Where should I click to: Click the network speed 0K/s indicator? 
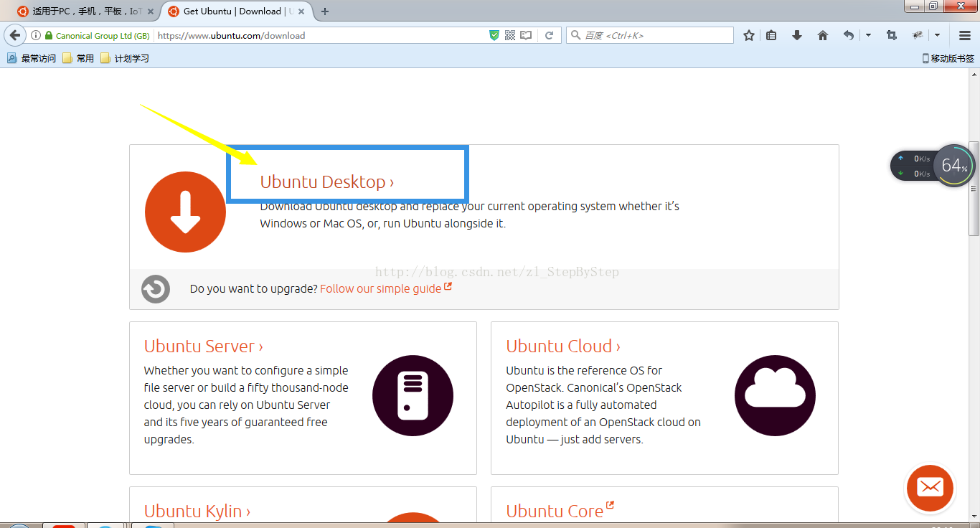pos(914,166)
